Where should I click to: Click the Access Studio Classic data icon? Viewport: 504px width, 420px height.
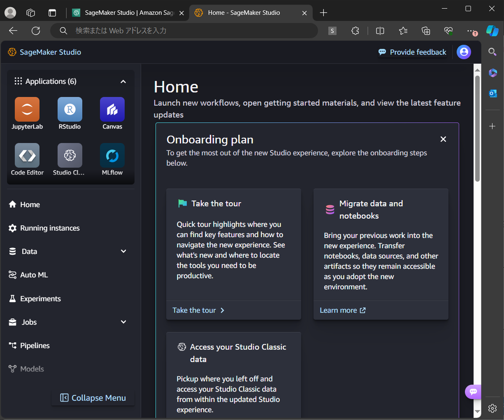(181, 347)
